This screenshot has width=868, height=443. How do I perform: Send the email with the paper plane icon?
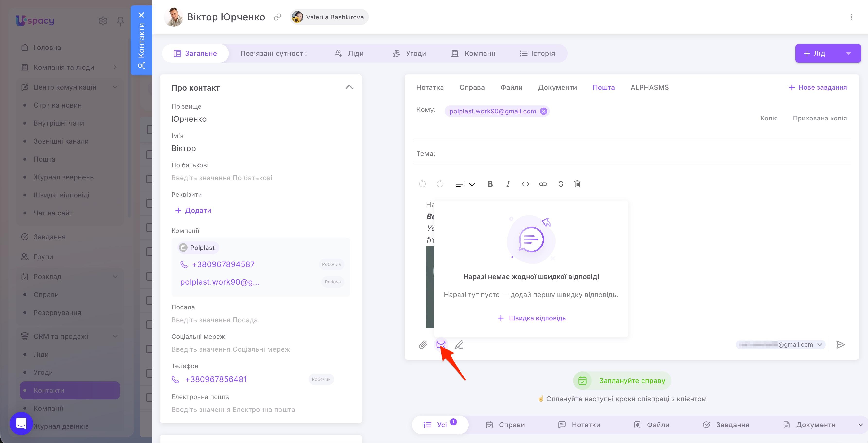[x=840, y=345]
